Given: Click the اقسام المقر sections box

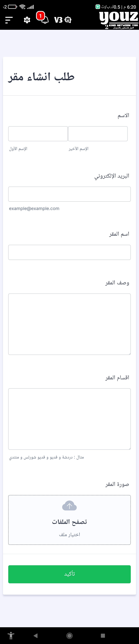Looking at the screenshot, I should coord(69,419).
